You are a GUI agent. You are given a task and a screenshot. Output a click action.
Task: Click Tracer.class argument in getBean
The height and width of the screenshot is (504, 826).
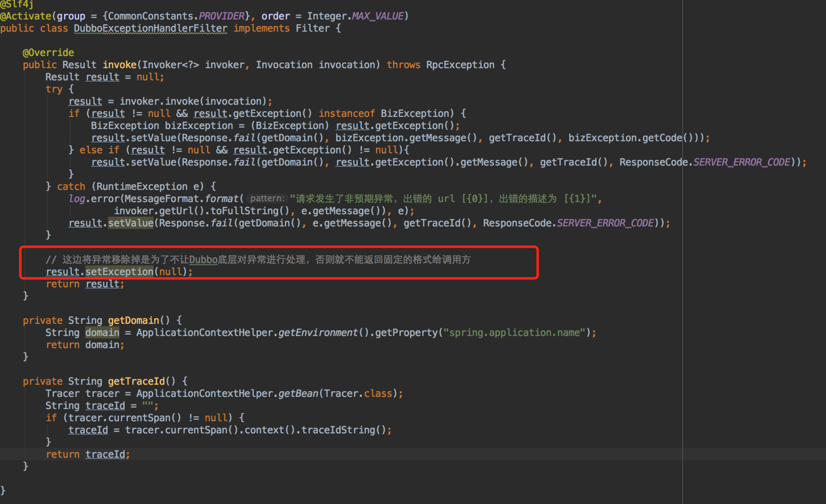pyautogui.click(x=358, y=393)
